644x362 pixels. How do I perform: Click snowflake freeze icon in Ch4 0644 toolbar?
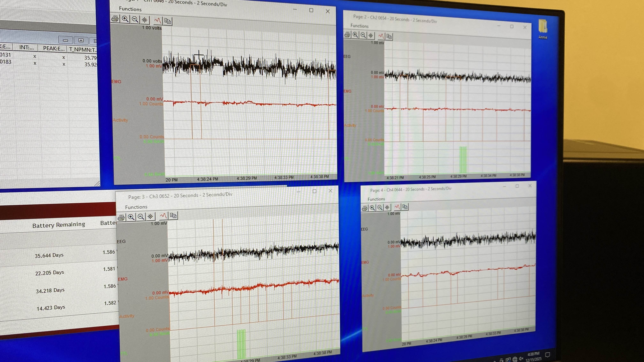(387, 207)
